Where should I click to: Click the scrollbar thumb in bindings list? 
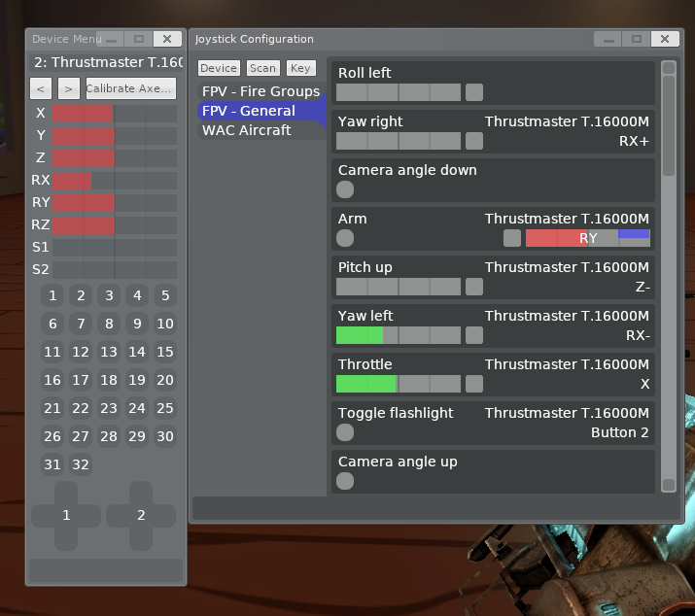669,125
